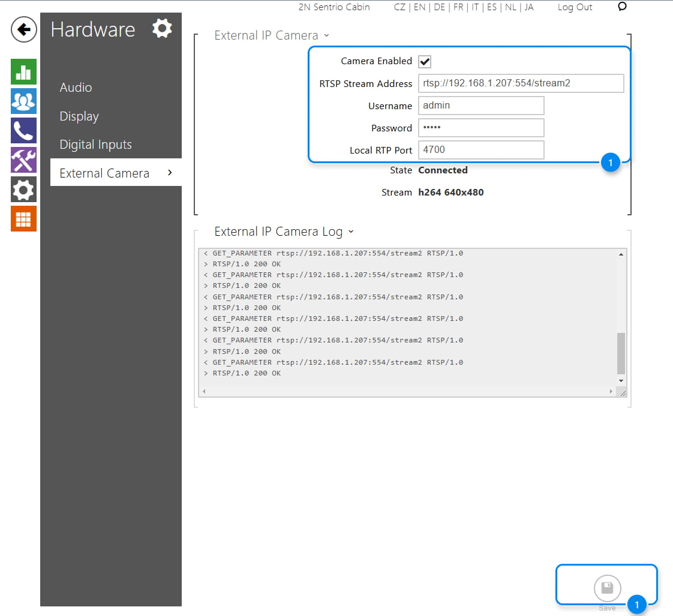Switch language to DE
Screen dimensions: 673x616
pyautogui.click(x=440, y=7)
